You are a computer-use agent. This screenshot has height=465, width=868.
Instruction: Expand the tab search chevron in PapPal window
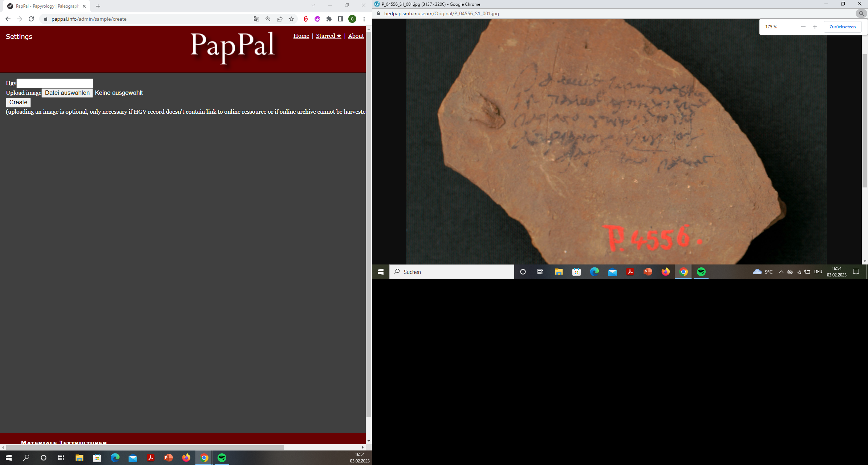click(x=313, y=5)
